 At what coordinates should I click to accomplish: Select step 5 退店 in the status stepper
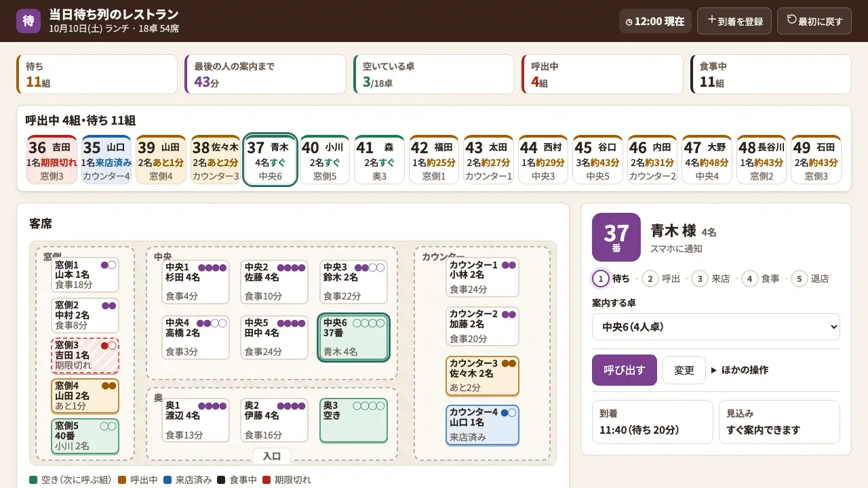click(810, 279)
